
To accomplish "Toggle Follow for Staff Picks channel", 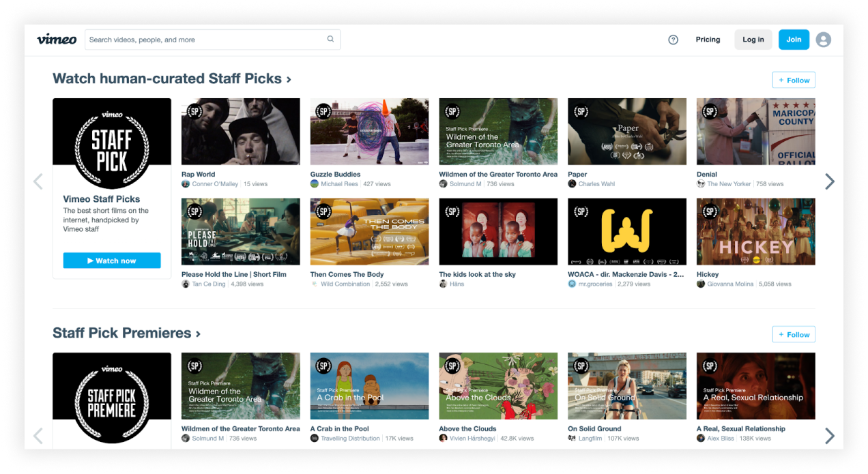I will point(793,79).
